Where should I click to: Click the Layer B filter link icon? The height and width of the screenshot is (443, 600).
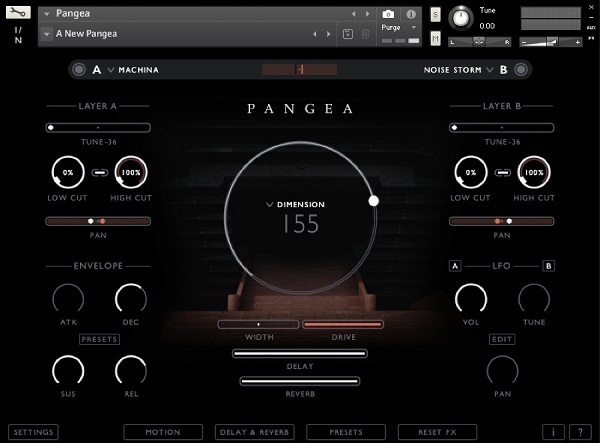click(x=502, y=173)
